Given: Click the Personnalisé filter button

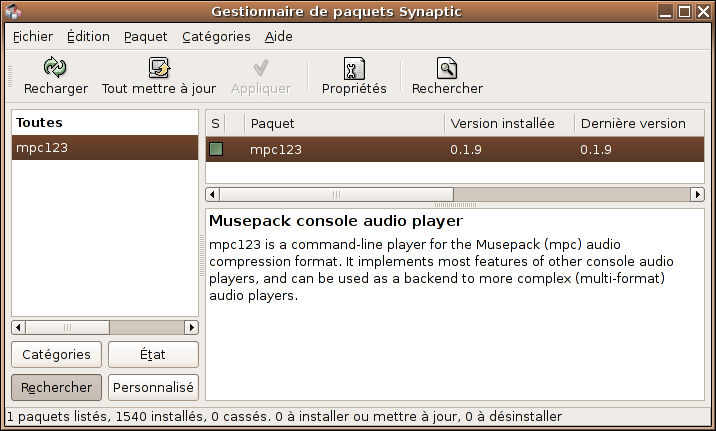Looking at the screenshot, I should [153, 388].
